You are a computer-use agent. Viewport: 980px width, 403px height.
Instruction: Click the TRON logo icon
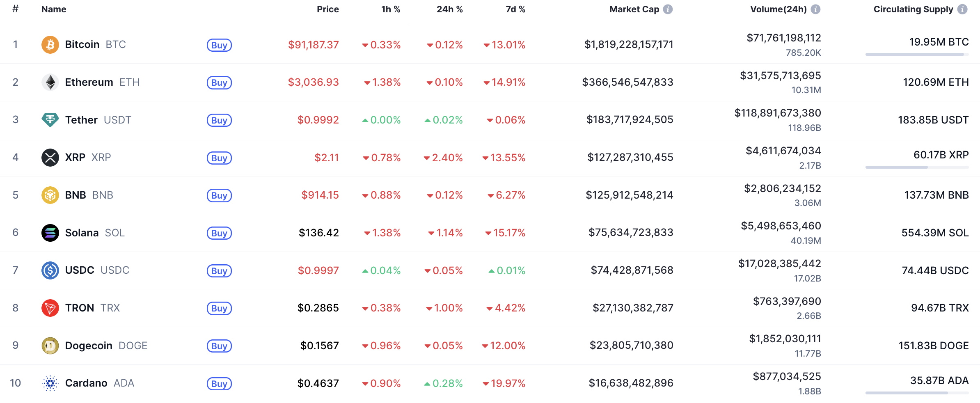click(x=50, y=308)
